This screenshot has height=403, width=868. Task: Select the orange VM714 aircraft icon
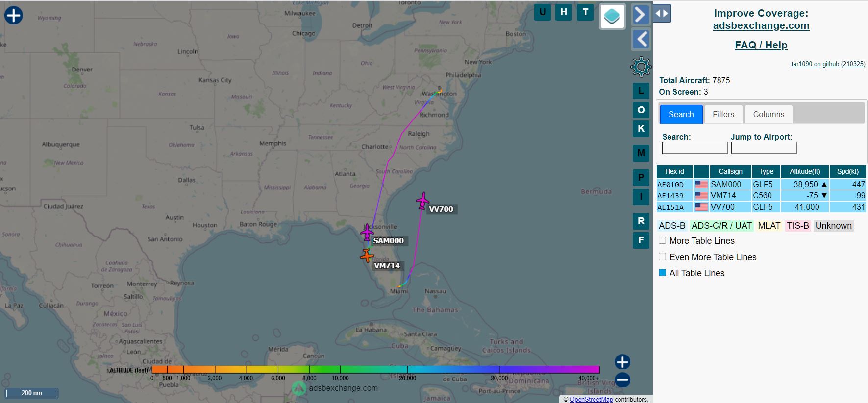367,255
